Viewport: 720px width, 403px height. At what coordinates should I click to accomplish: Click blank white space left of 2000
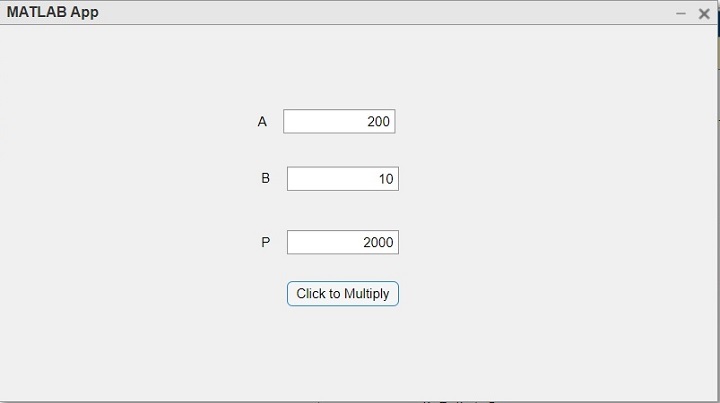click(315, 242)
